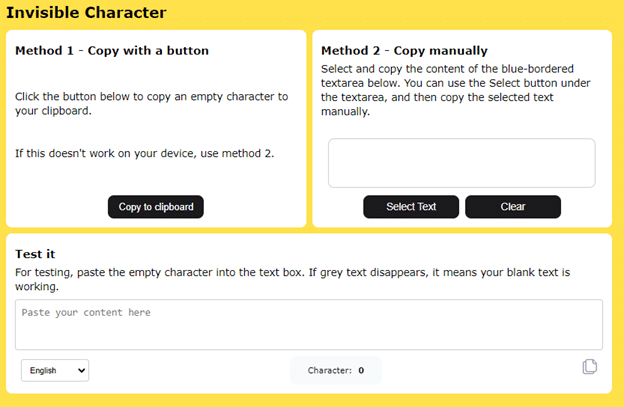Click the 'Click the button below to copy' paragraph

152,103
